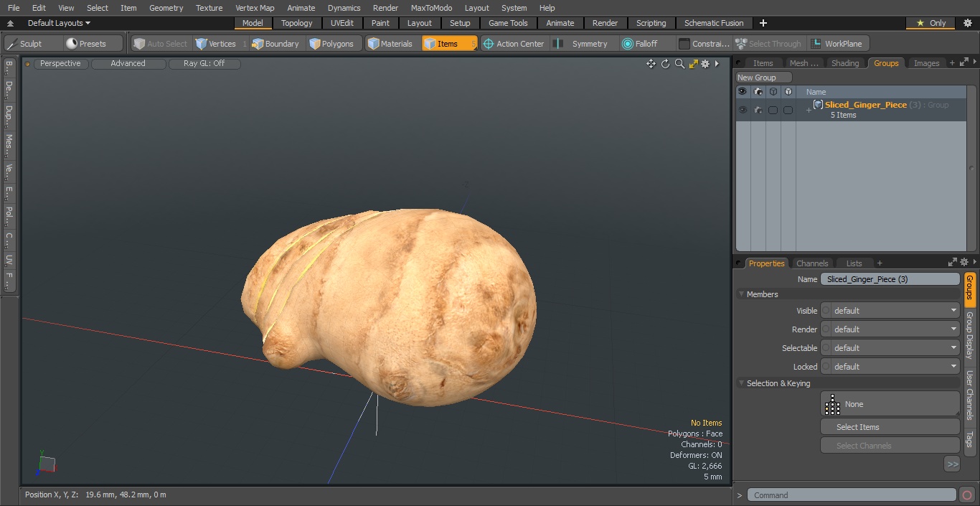
Task: Click the Select Items button
Action: [890, 427]
